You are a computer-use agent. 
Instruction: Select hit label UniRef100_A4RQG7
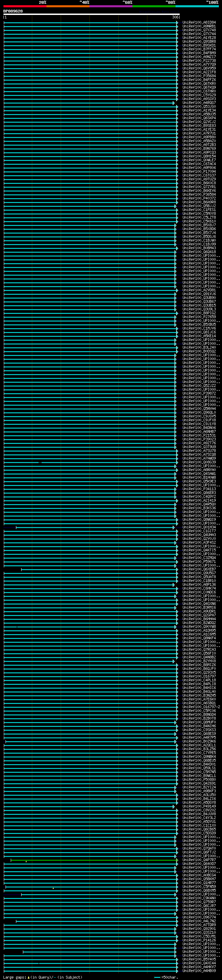[x=199, y=103]
